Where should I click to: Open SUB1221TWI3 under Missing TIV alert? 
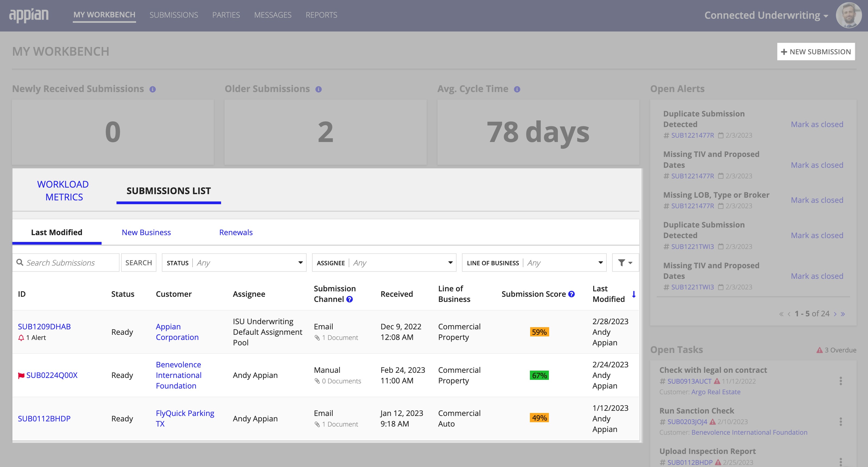point(693,288)
